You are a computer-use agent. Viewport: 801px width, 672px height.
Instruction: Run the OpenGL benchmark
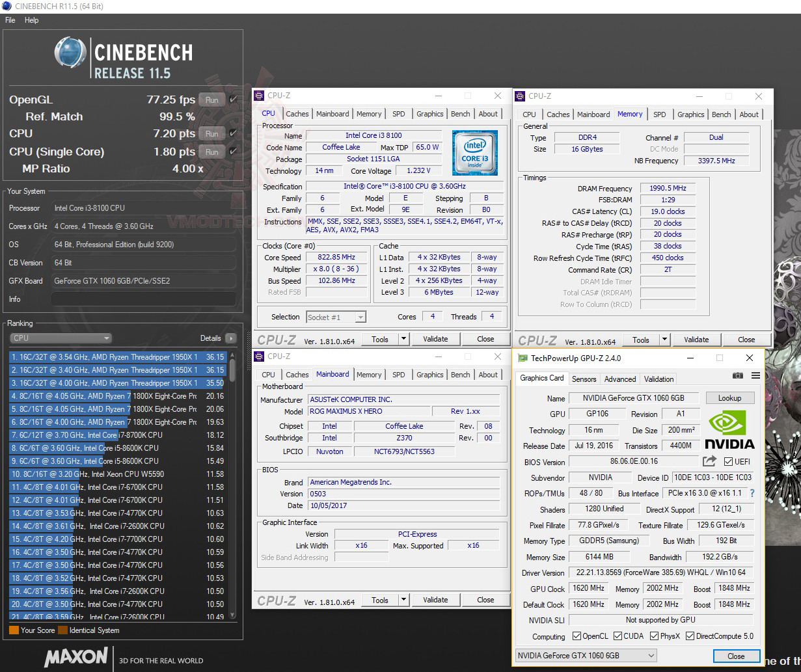click(212, 100)
